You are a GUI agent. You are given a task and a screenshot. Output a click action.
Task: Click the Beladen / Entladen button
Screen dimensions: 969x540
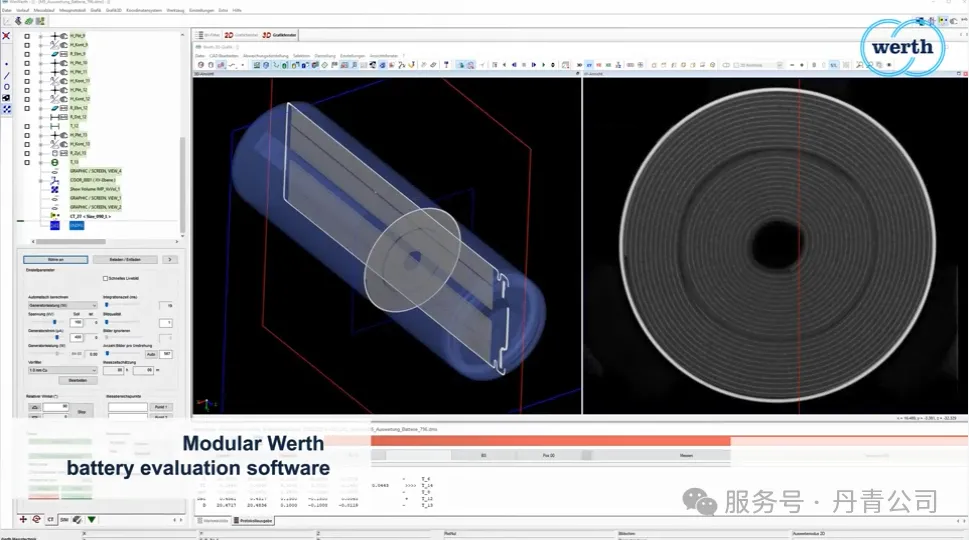[x=123, y=259]
